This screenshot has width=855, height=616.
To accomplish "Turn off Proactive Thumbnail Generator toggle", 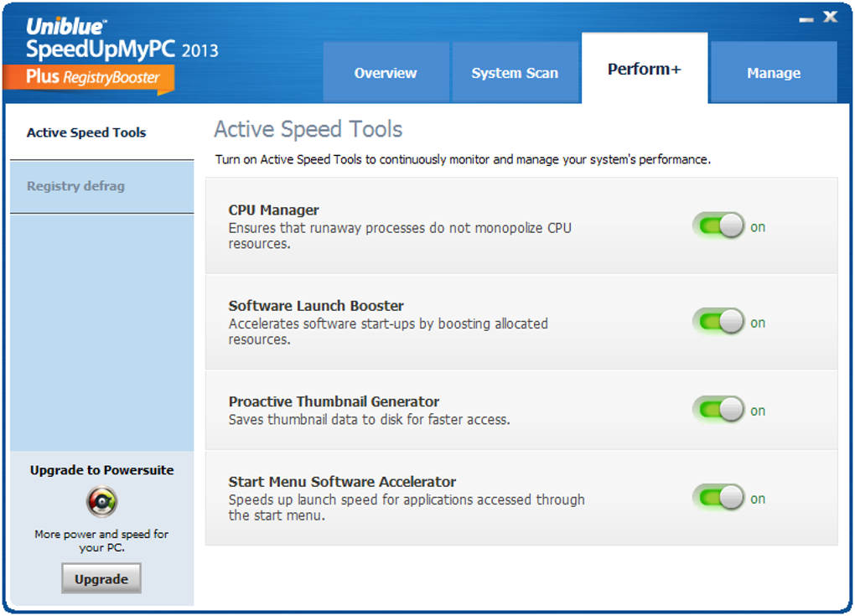I will tap(718, 410).
